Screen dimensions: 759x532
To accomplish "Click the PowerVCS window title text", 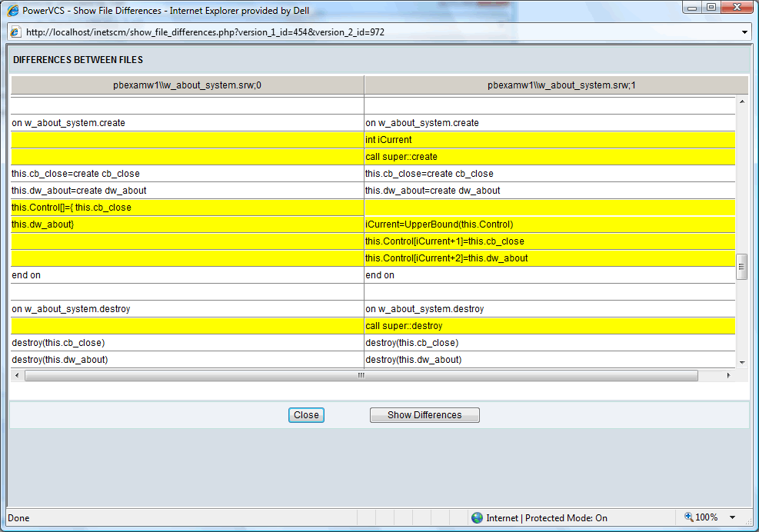I will point(165,11).
